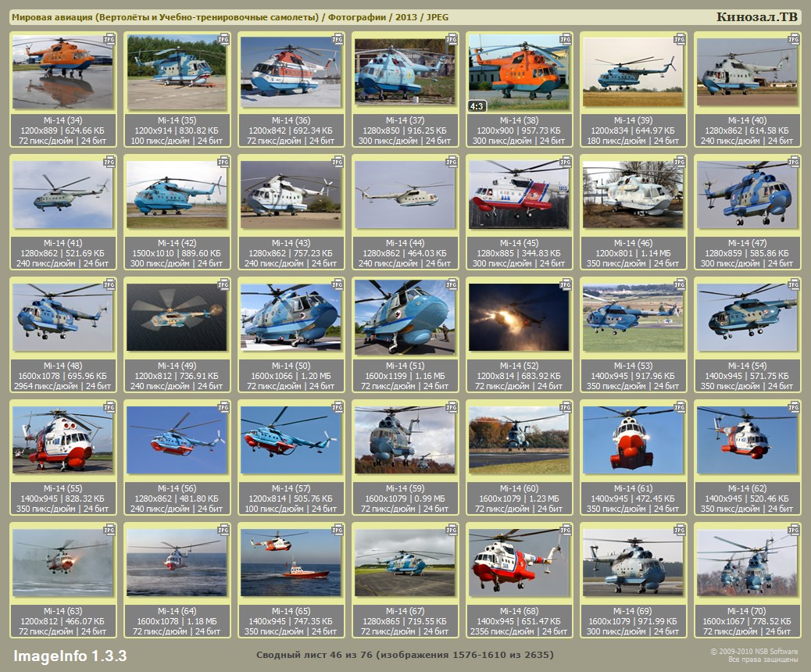The height and width of the screenshot is (672, 811).
Task: Click the JPG file icon on Mi-14 (40)
Action: coord(794,38)
